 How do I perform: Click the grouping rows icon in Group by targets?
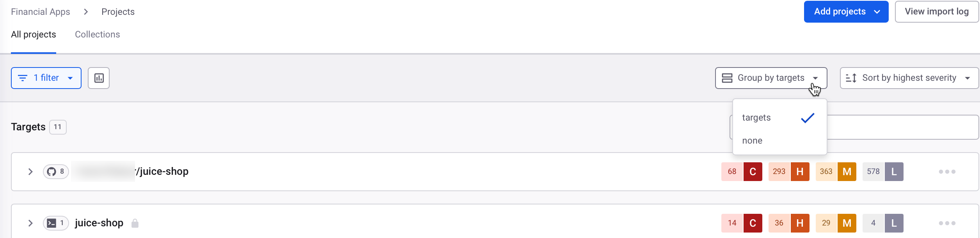726,78
